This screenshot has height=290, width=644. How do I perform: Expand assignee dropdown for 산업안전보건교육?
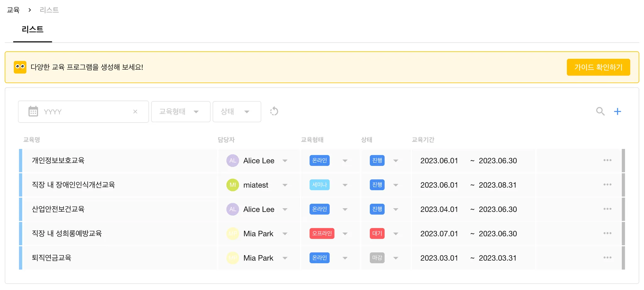point(285,209)
